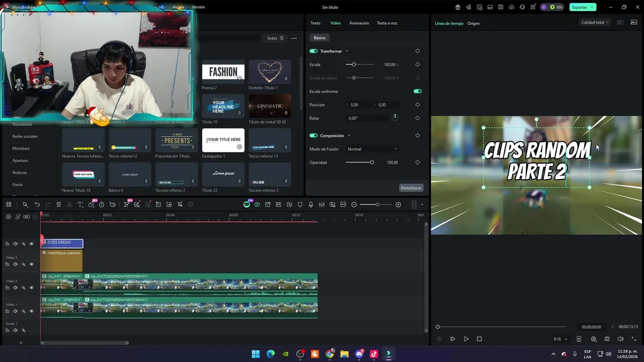Open the Redes sociales category
The height and width of the screenshot is (362, 644).
coord(25,136)
